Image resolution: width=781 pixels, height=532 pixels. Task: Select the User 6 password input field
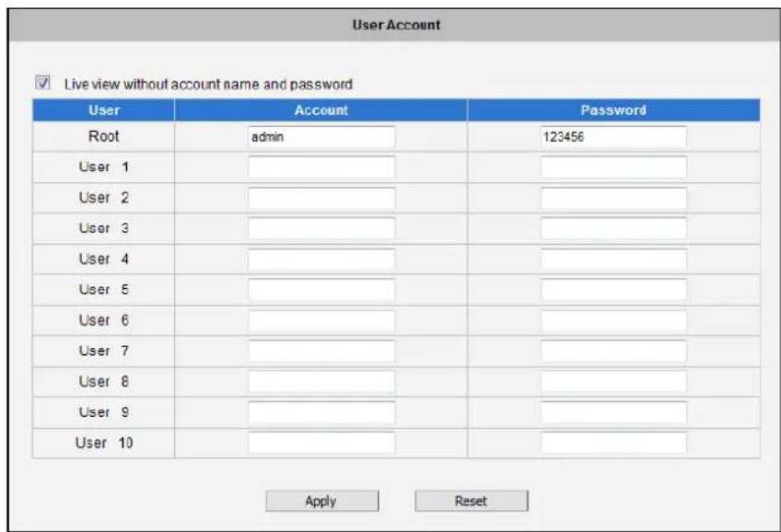coord(613,320)
